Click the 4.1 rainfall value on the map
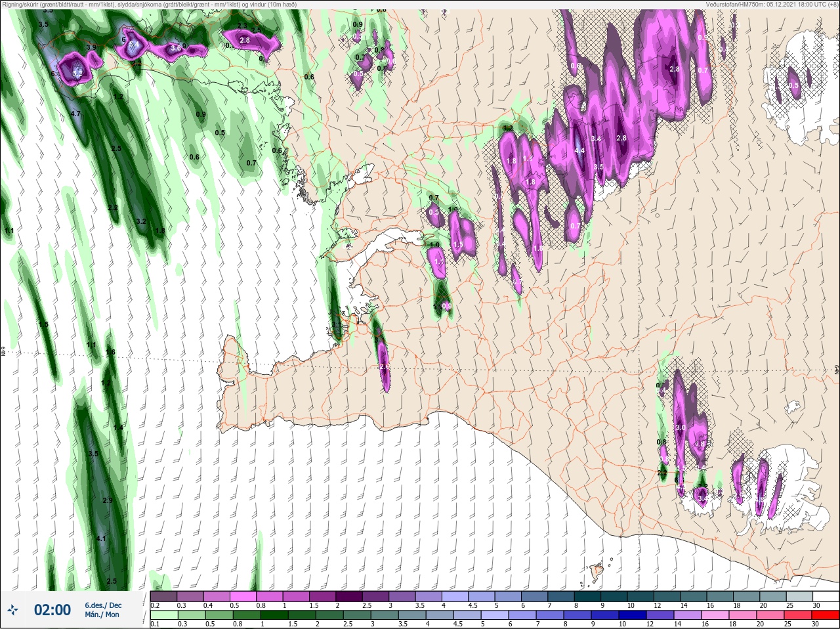This screenshot has height=629, width=840. (x=101, y=538)
